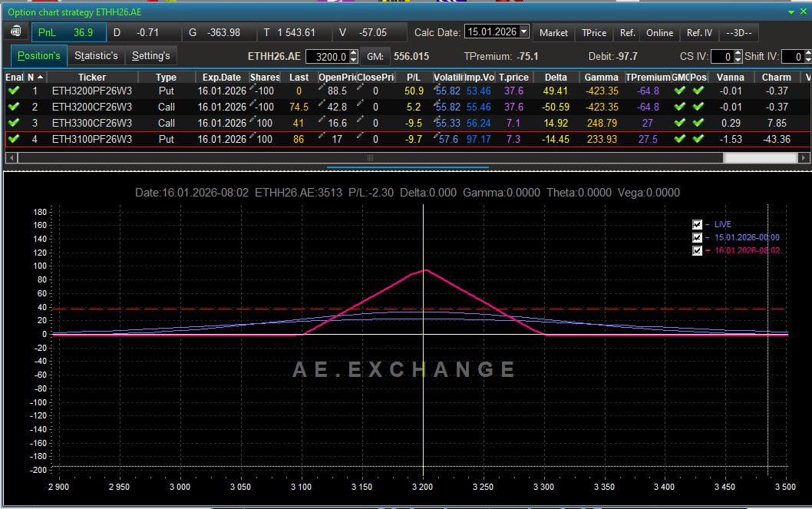Switch to the Statistic's tab

coord(96,56)
